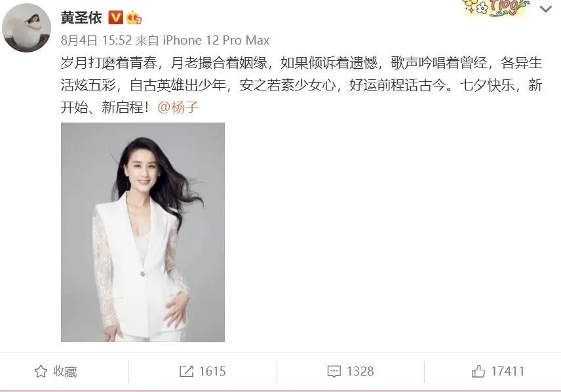Image resolution: width=561 pixels, height=392 pixels.
Task: Click the crown membership badge icon
Action: pyautogui.click(x=134, y=18)
